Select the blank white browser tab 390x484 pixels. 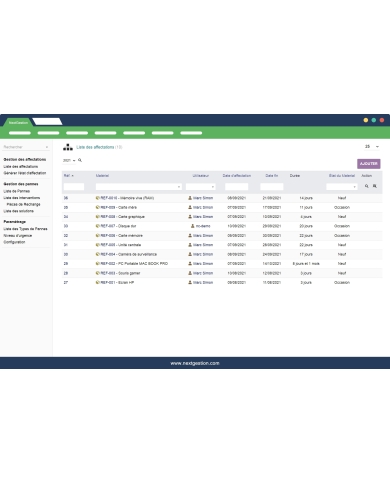click(x=47, y=121)
